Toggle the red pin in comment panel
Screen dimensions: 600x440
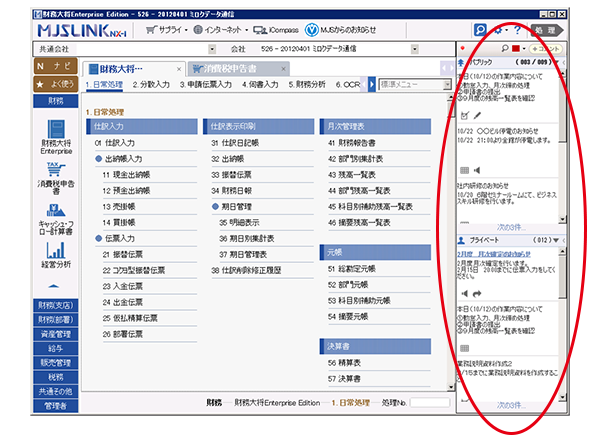pos(462,48)
